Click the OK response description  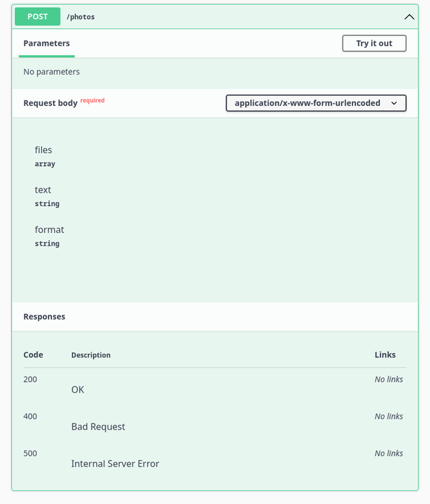[x=77, y=389]
